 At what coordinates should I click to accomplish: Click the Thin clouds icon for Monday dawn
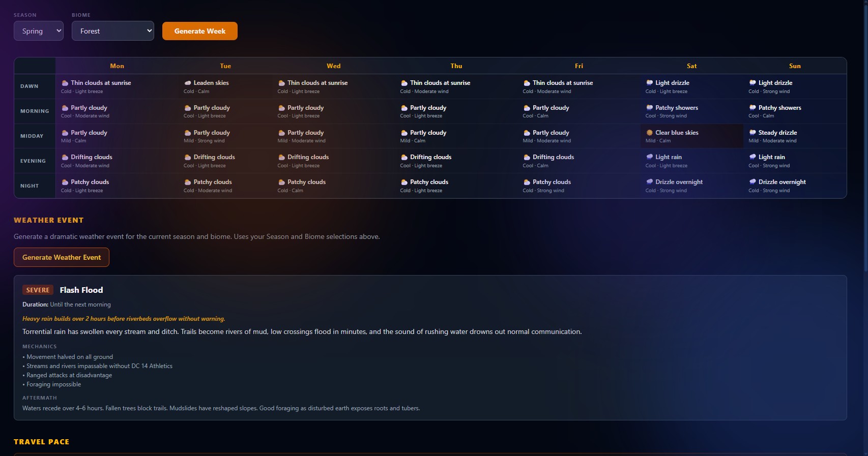65,83
